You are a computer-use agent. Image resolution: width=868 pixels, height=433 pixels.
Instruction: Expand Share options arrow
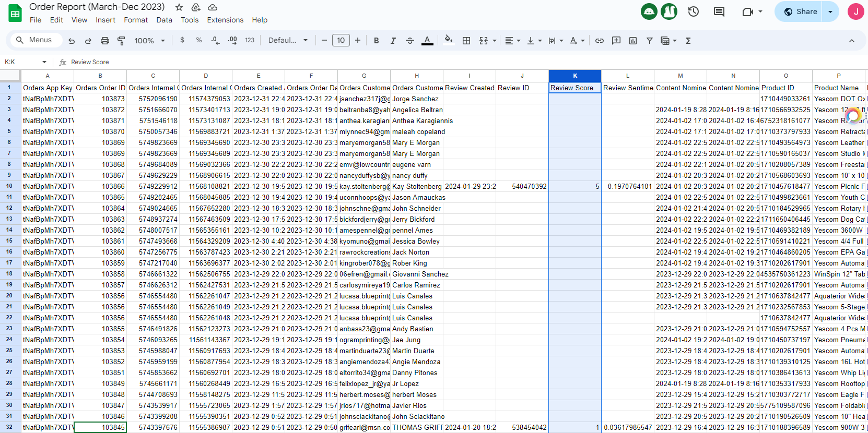(830, 11)
